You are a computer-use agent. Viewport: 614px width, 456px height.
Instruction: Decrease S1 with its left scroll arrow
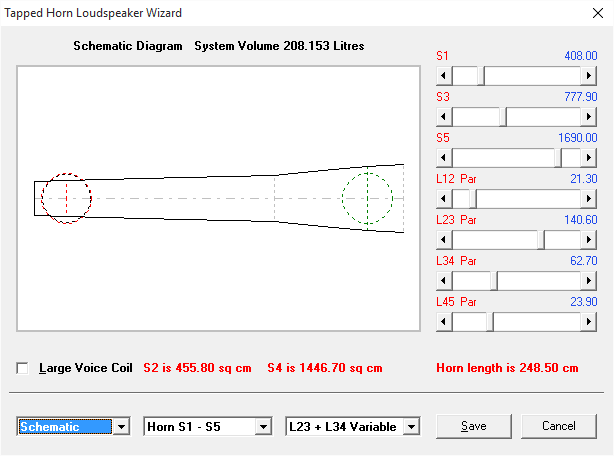coord(444,76)
